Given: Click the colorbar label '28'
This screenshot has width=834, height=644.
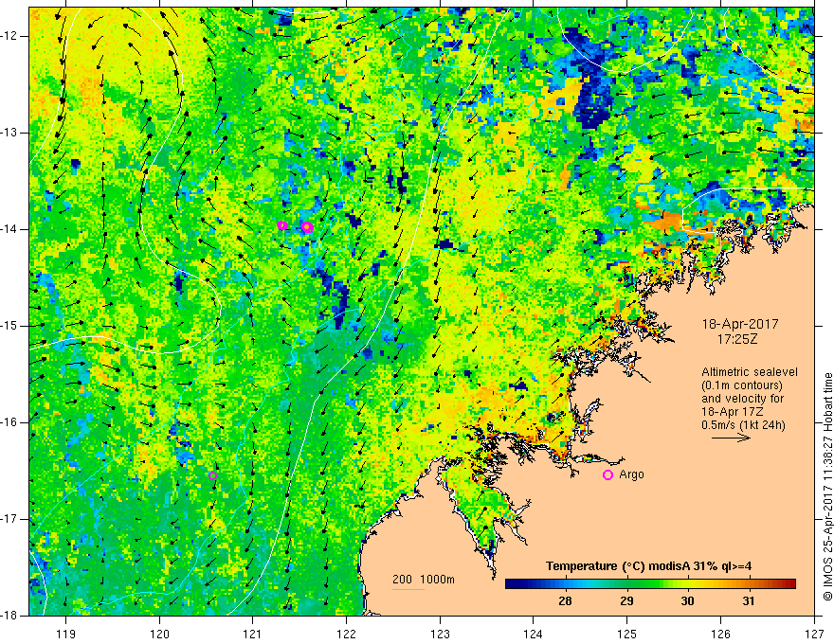Looking at the screenshot, I should coord(566,601).
